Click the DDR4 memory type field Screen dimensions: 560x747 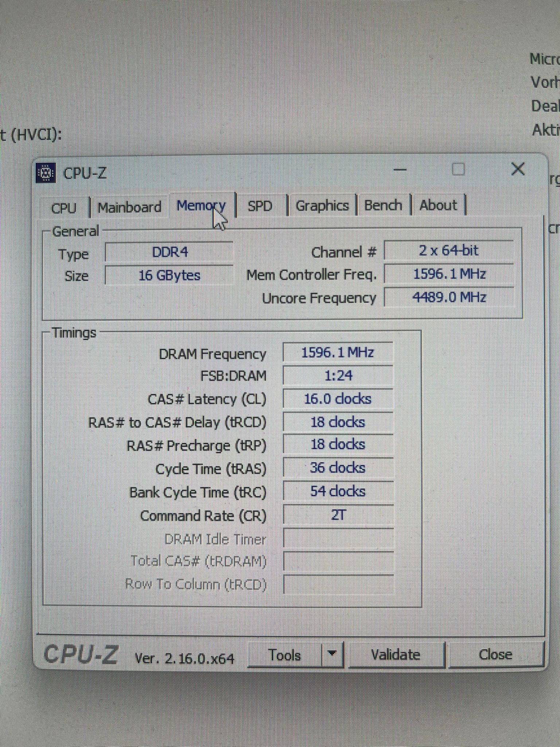169,252
